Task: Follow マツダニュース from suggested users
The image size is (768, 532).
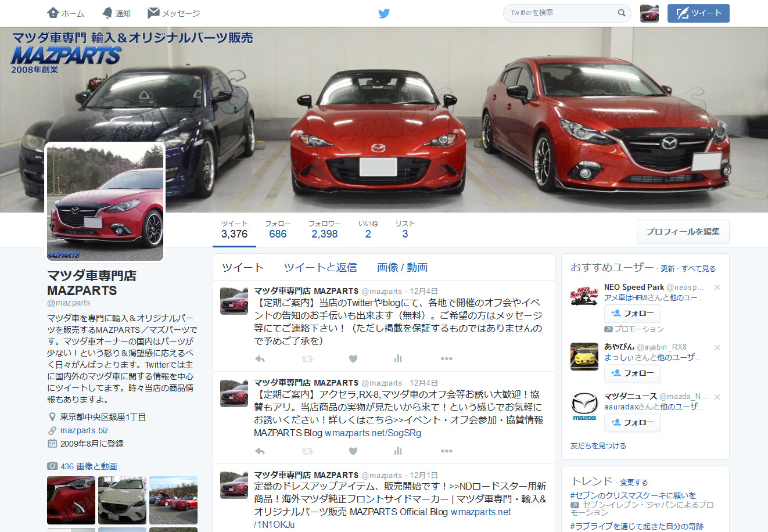Action: click(x=632, y=423)
